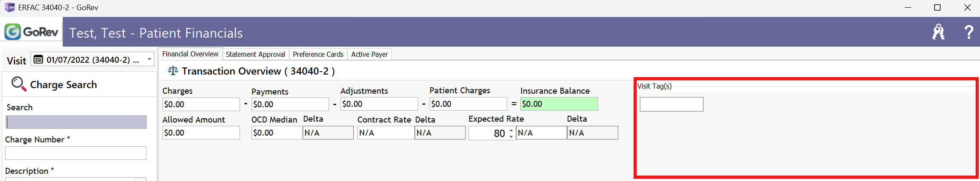The image size is (980, 181).
Task: Open the user key access icon
Action: tap(938, 32)
